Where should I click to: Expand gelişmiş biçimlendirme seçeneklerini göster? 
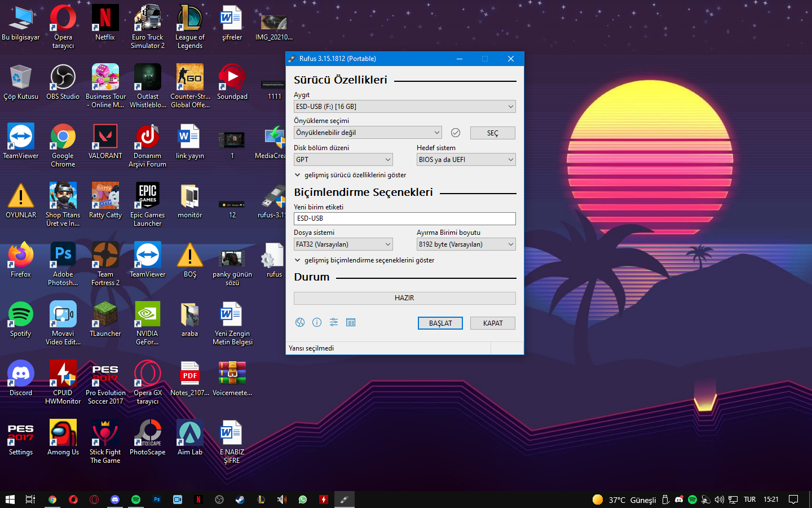click(x=364, y=260)
